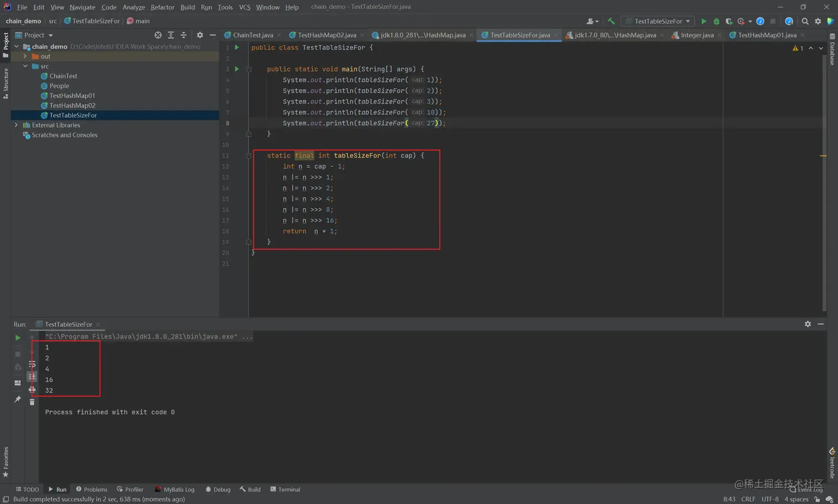Collapse all in Project panel
Viewport: 838px width, 504px height.
click(x=183, y=35)
